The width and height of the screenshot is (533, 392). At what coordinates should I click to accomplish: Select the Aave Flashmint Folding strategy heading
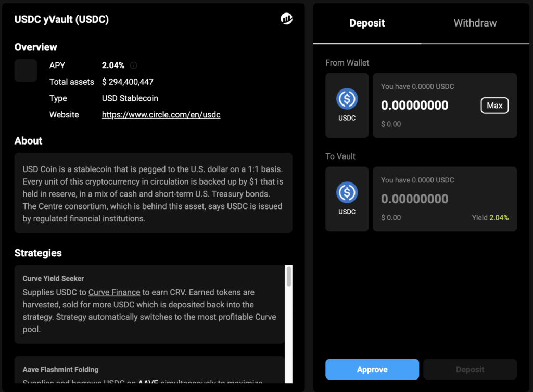point(60,370)
